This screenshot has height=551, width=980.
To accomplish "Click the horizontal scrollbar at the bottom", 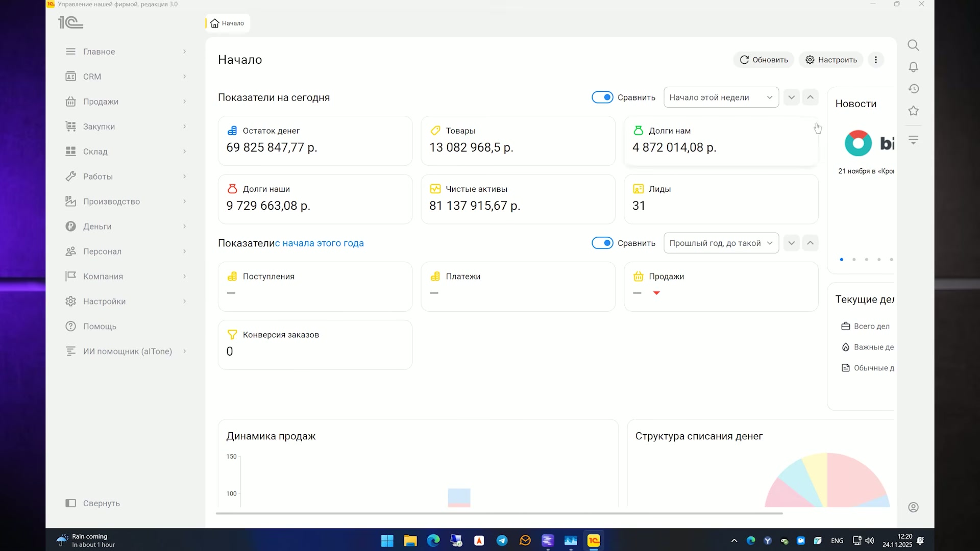I will coord(499,513).
